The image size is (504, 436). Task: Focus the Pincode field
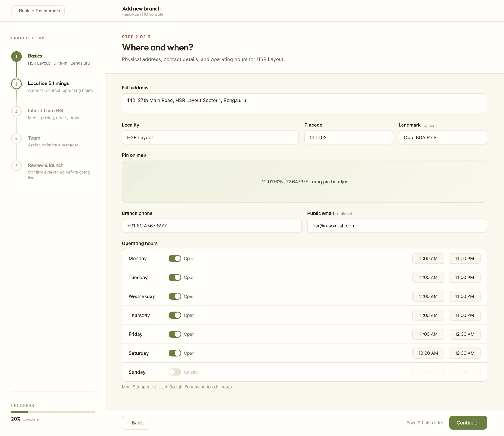click(349, 137)
